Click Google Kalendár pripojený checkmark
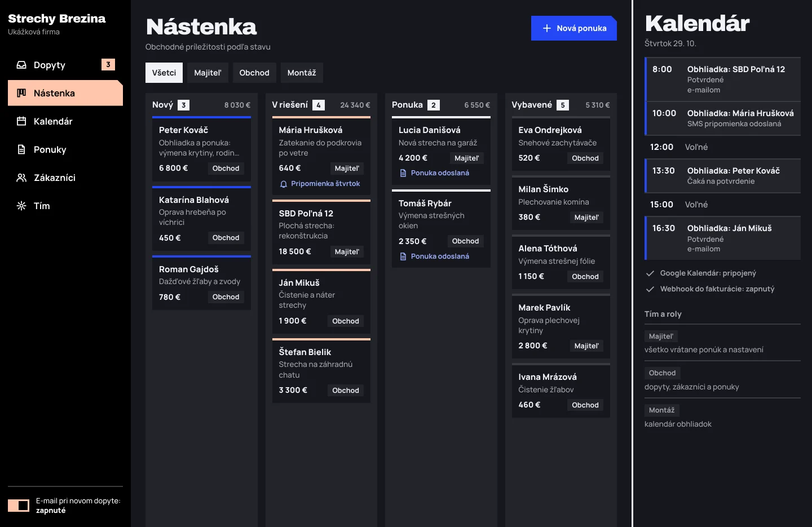Image resolution: width=812 pixels, height=527 pixels. pos(650,273)
